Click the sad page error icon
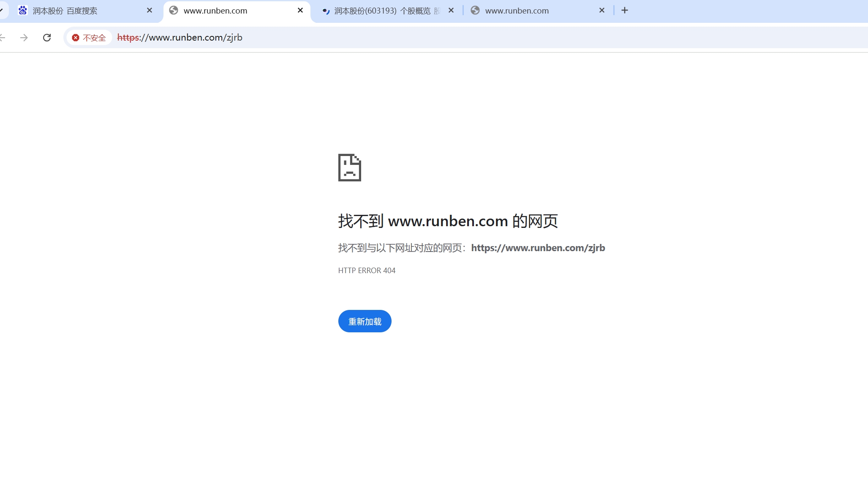868x482 pixels. click(x=349, y=168)
